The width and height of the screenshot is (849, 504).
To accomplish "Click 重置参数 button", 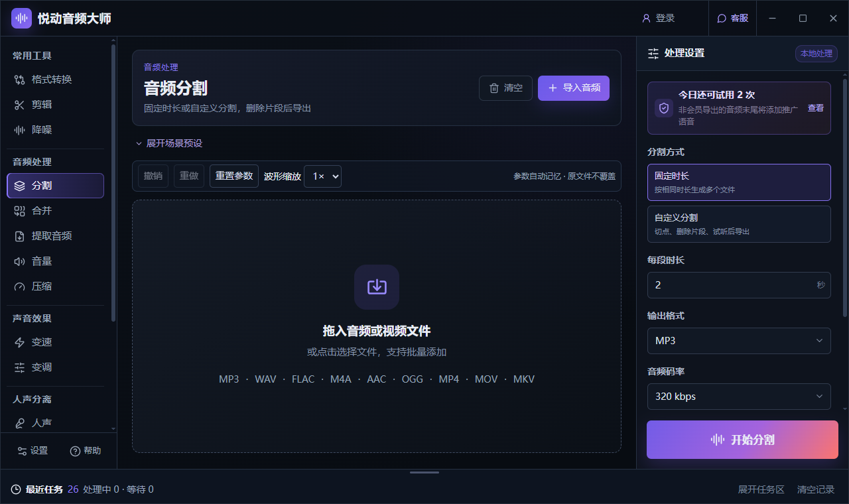I will pyautogui.click(x=234, y=176).
